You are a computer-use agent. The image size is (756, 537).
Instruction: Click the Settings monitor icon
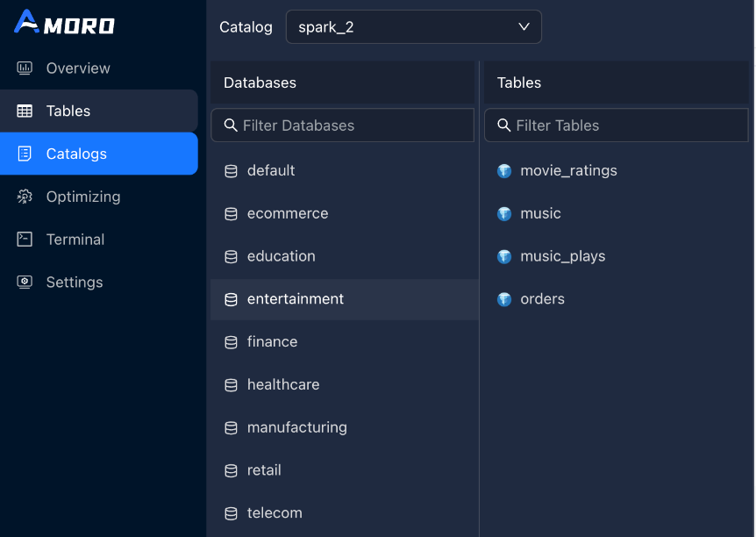click(x=25, y=283)
